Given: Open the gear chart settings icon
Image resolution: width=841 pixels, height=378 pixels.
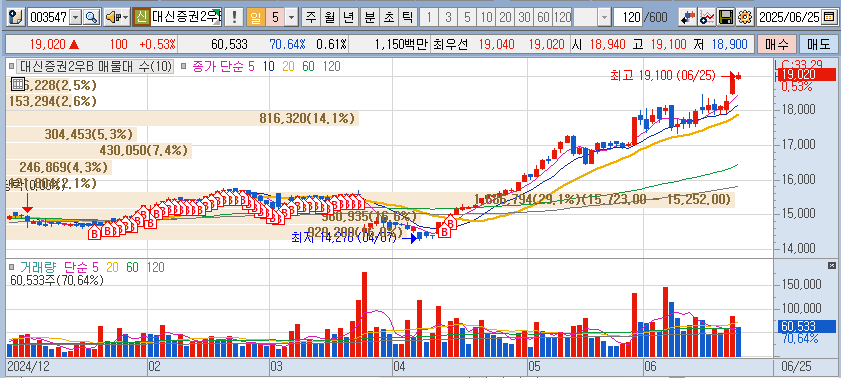Looking at the screenshot, I should click(x=744, y=17).
